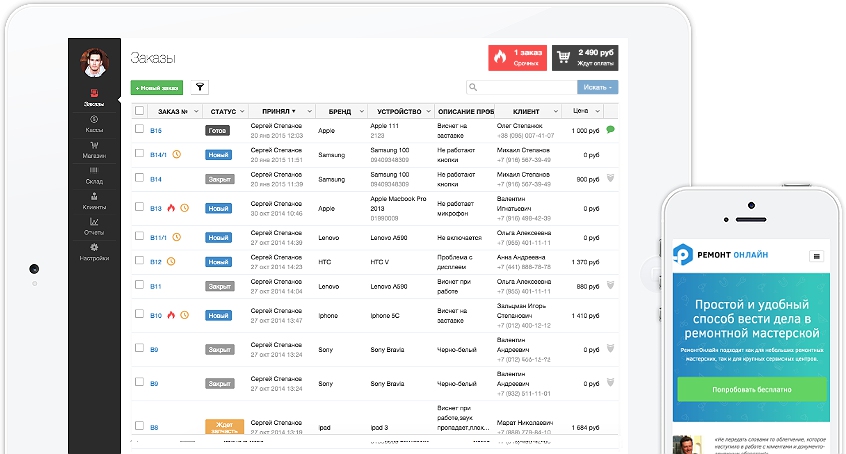846x454 pixels.
Task: Click the flame icon on order B10
Action: 171,315
